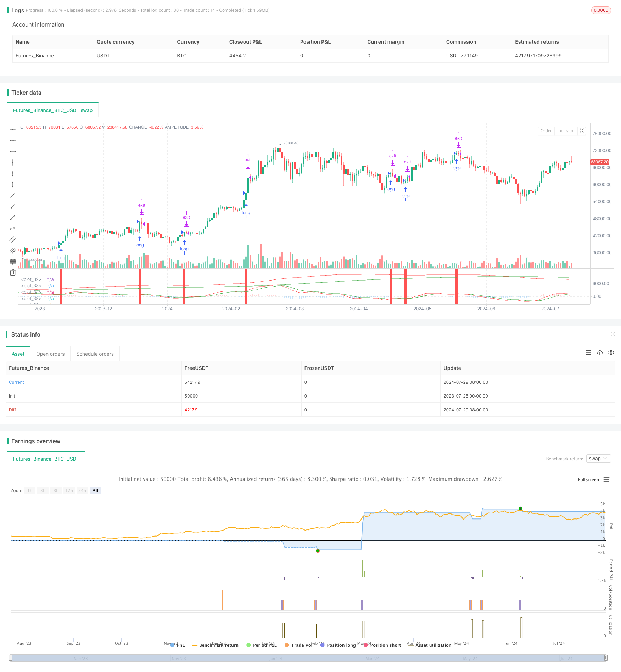Select the horizontal segment drawing tool
The image size is (621, 672).
point(13,151)
